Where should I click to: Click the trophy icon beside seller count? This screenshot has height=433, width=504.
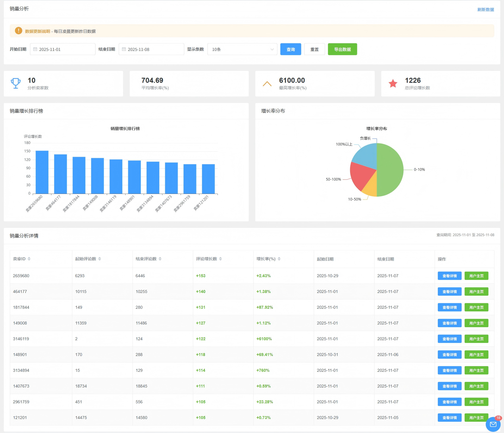(x=15, y=83)
